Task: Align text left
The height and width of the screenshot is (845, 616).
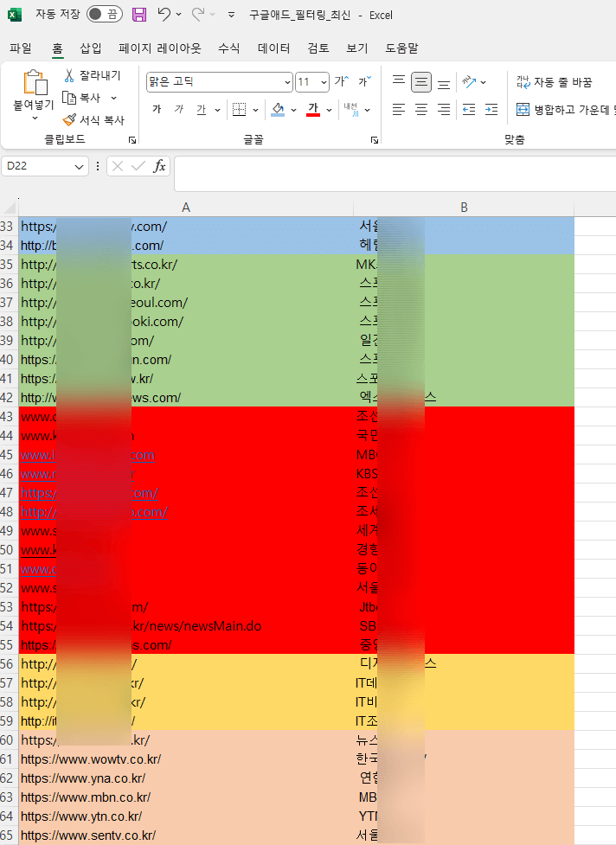Action: pos(399,109)
